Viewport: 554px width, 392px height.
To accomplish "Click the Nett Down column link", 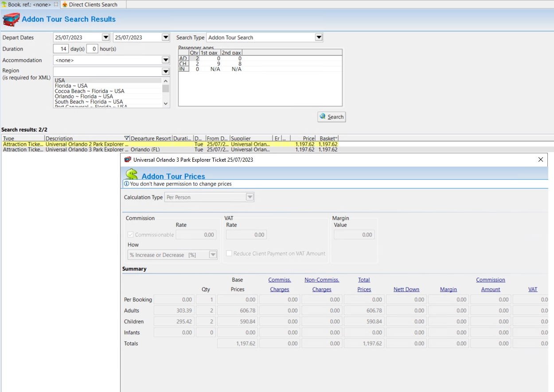I will pyautogui.click(x=406, y=289).
